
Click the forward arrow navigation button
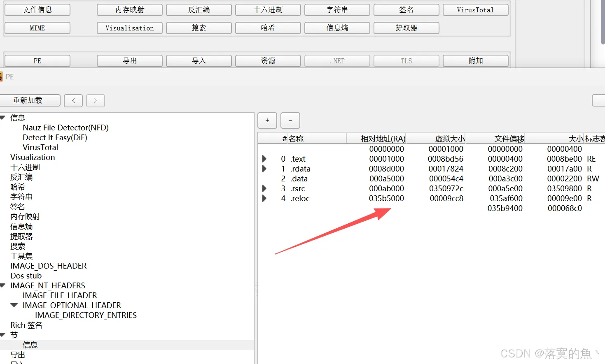(96, 100)
